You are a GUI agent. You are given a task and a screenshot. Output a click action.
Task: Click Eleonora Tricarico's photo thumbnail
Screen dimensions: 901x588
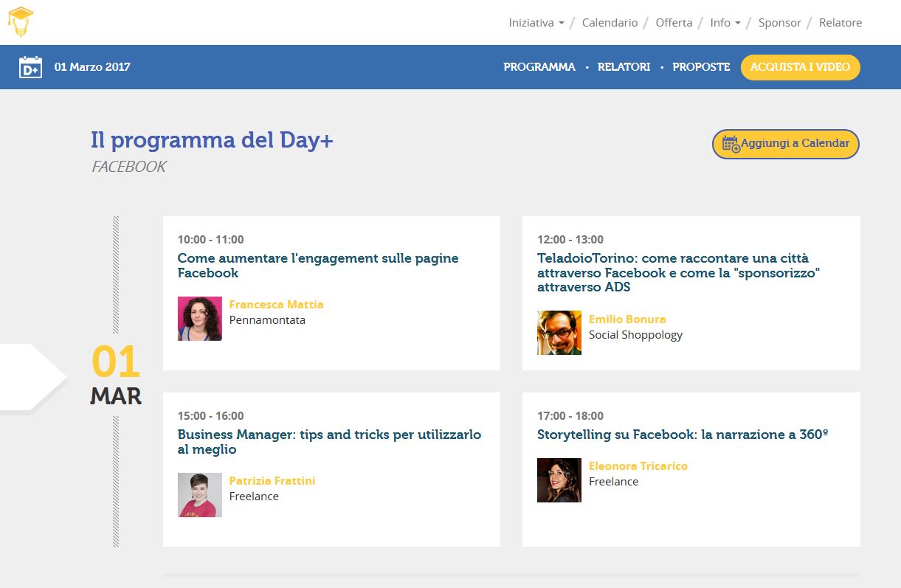[x=559, y=480]
